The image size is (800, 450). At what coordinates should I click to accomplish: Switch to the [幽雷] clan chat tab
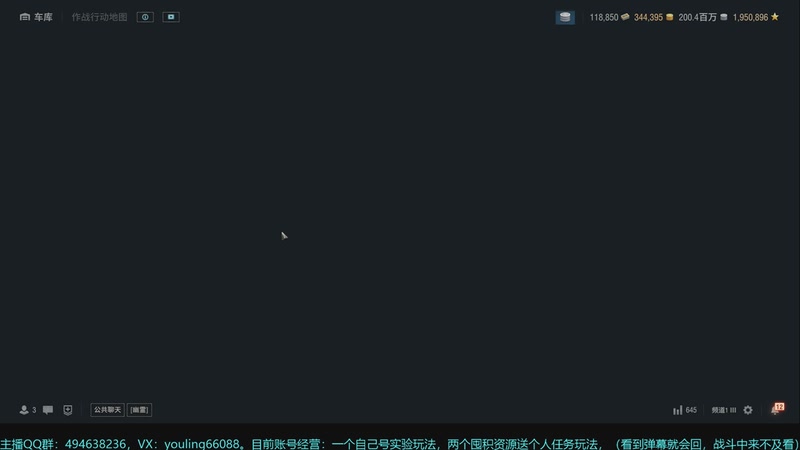tap(139, 410)
